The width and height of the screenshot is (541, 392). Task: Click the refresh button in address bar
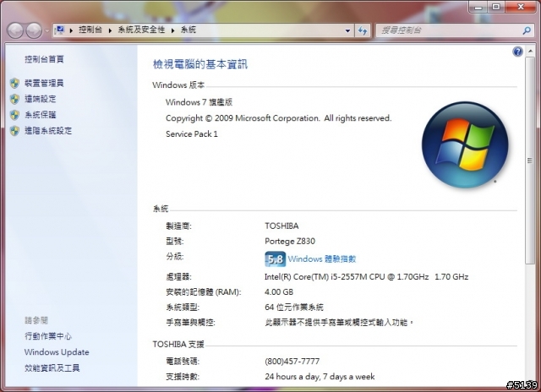363,30
